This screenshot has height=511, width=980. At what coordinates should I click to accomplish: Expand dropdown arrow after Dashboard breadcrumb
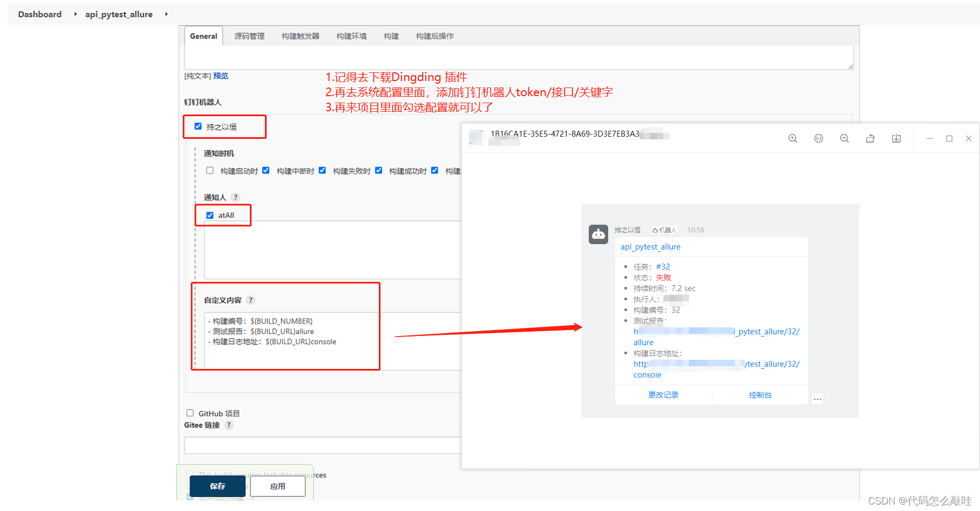(76, 14)
